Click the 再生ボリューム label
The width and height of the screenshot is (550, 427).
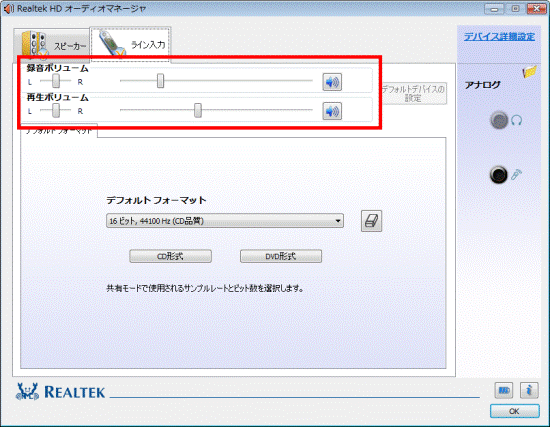coord(58,97)
